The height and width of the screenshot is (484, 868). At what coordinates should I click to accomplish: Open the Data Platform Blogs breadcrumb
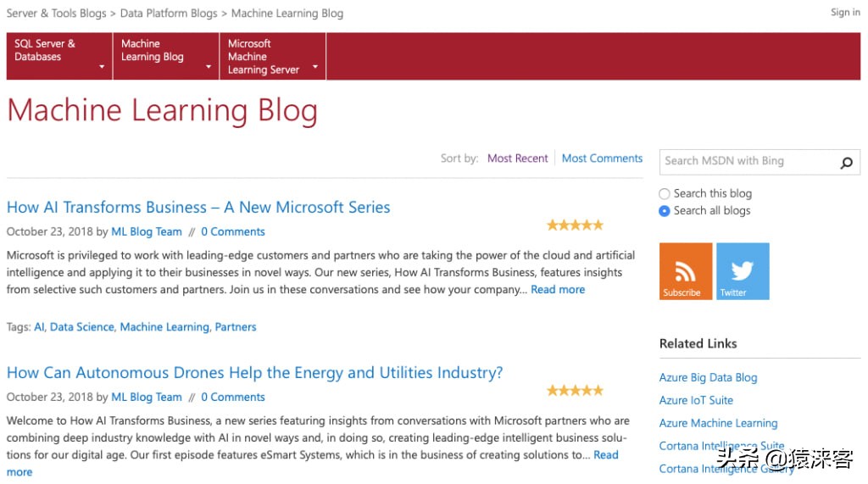pos(168,14)
